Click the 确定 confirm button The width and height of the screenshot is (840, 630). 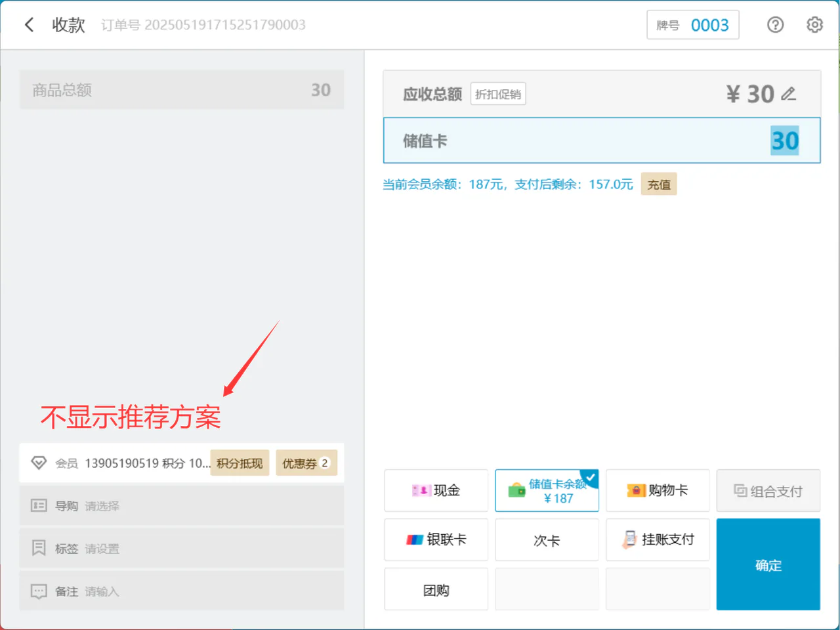(768, 565)
